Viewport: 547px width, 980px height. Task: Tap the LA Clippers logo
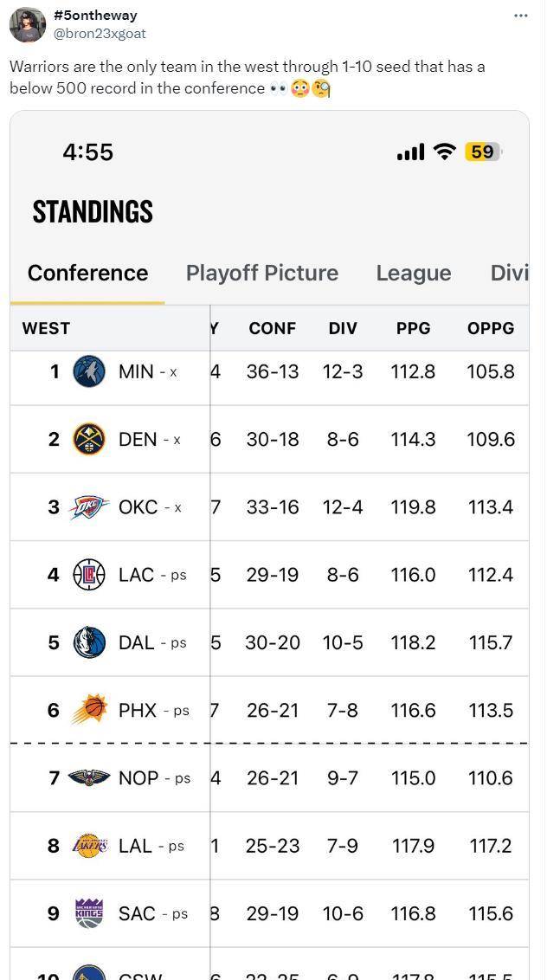89,574
